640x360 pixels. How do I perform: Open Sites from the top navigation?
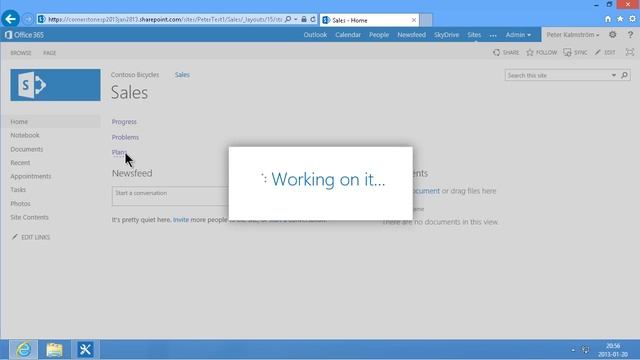click(x=474, y=35)
